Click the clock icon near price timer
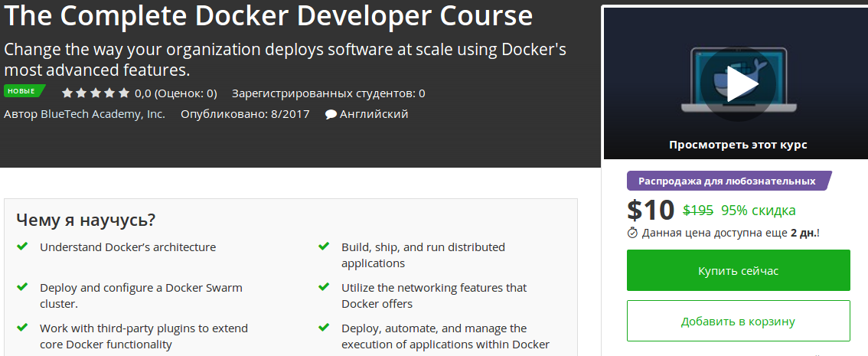Screen dimensions: 868x356 (632, 233)
